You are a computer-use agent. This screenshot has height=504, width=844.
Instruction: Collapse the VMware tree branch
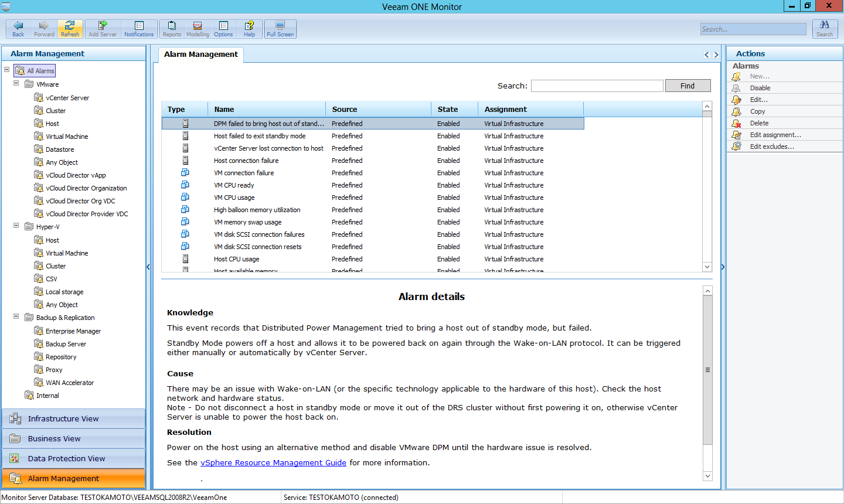16,83
